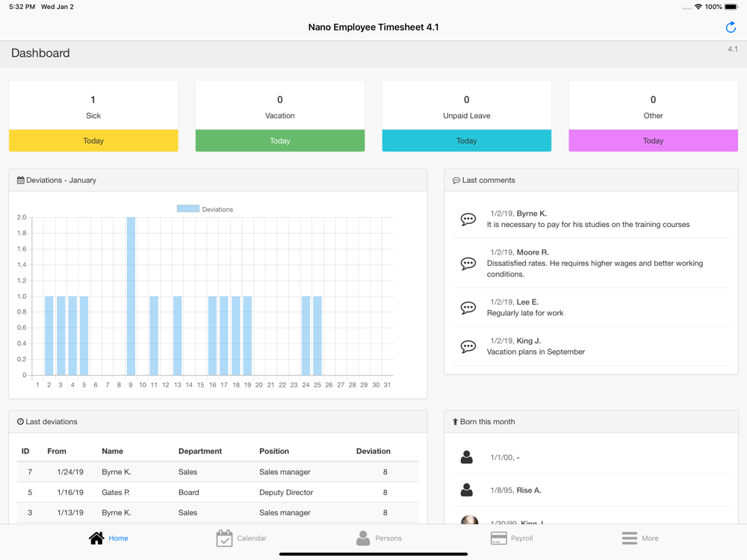Tap the Wi-Fi indicator in the status bar
This screenshot has width=747, height=560.
pyautogui.click(x=698, y=7)
